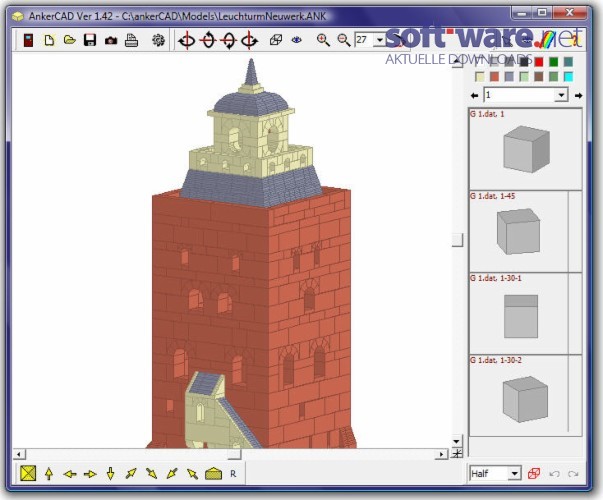The height and width of the screenshot is (500, 603).
Task: Pick the slate blue color swatch
Action: (x=509, y=77)
